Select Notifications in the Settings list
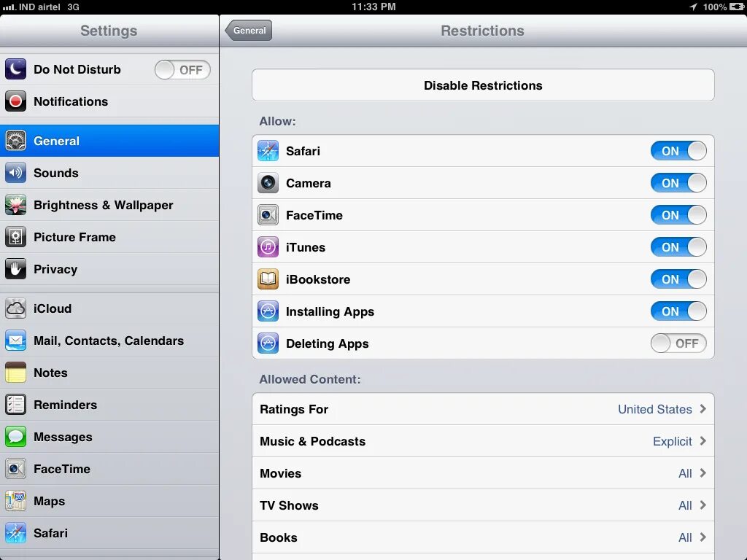 [x=109, y=101]
